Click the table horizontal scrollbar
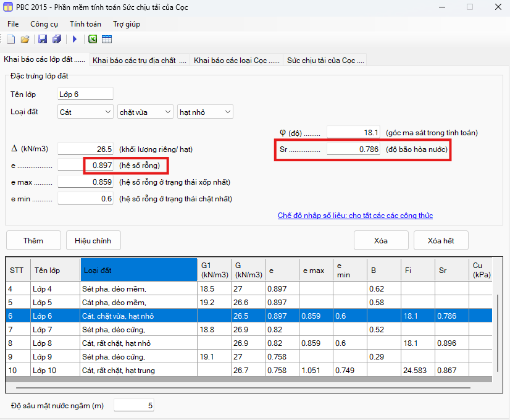Viewport: 510px width, 420px height. click(x=243, y=388)
